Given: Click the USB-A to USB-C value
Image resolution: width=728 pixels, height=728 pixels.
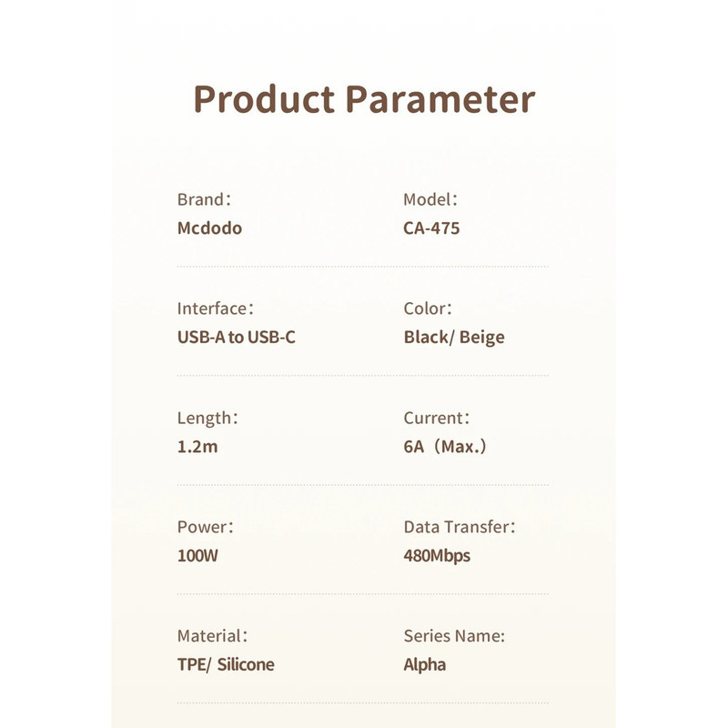Looking at the screenshot, I should click(x=237, y=337).
